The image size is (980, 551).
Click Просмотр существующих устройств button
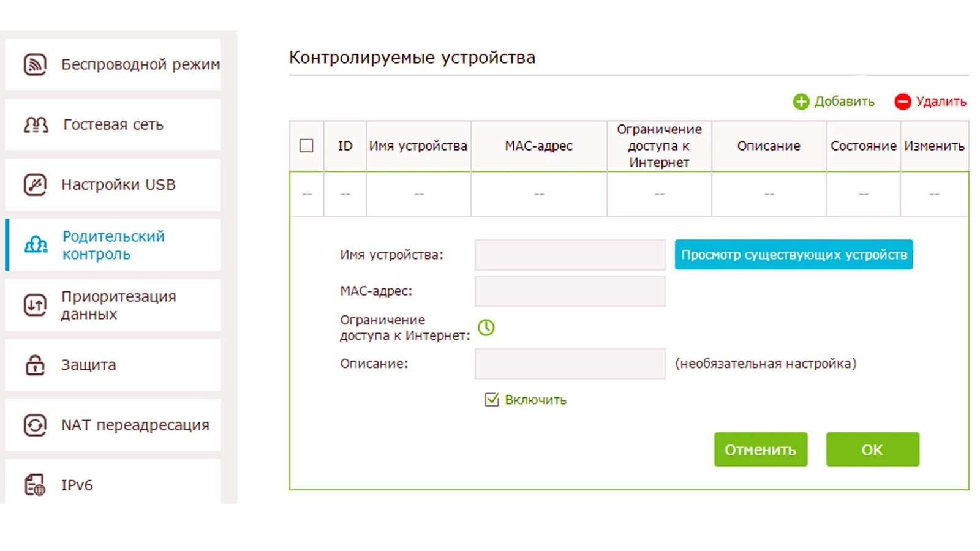coord(794,255)
